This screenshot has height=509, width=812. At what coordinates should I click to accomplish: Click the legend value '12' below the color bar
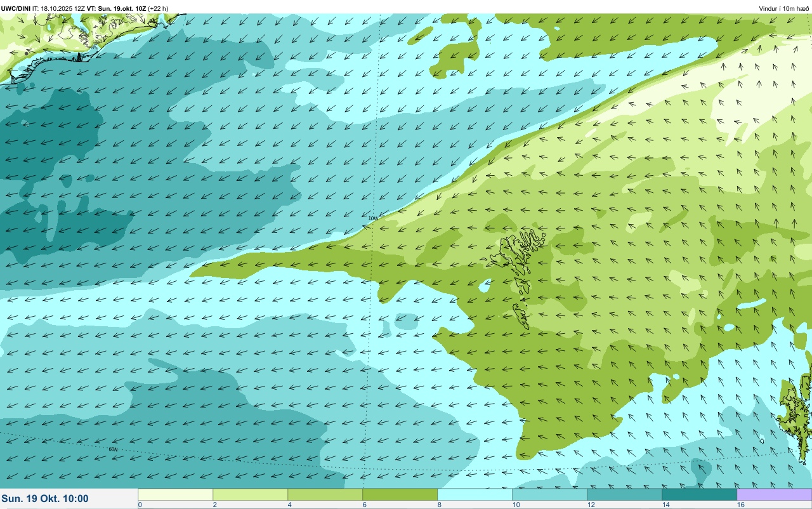[x=591, y=505]
